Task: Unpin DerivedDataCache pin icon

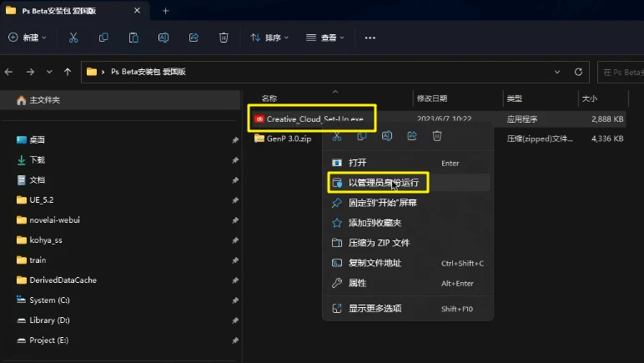Action: coord(235,280)
